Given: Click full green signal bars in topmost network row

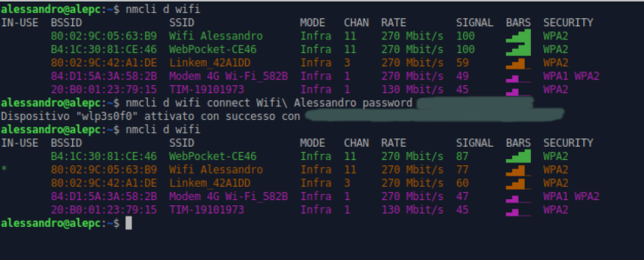Looking at the screenshot, I should pyautogui.click(x=518, y=36).
